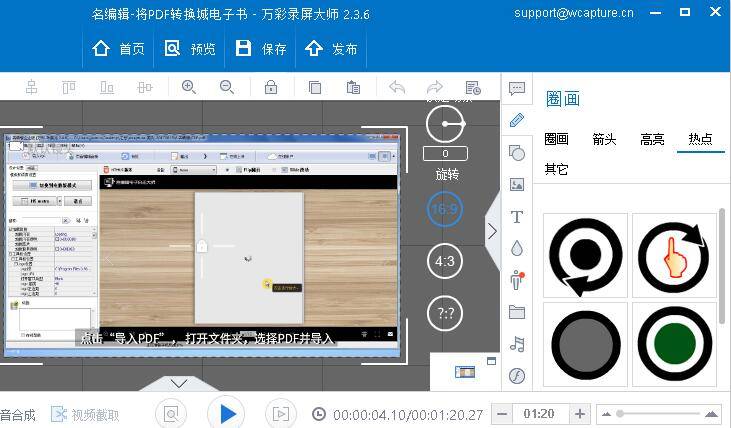Screen dimensions: 731x428
Task: Open the image tool in sidebar
Action: point(517,185)
